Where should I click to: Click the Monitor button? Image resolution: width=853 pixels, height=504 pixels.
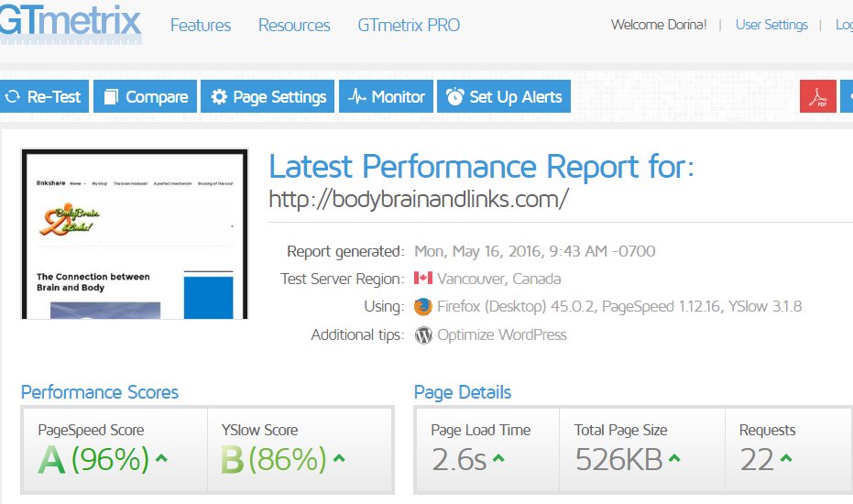[x=387, y=96]
